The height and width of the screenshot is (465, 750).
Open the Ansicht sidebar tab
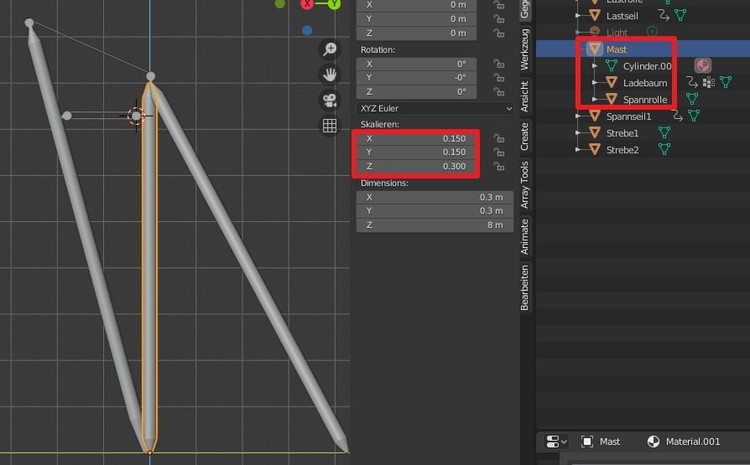(x=525, y=96)
